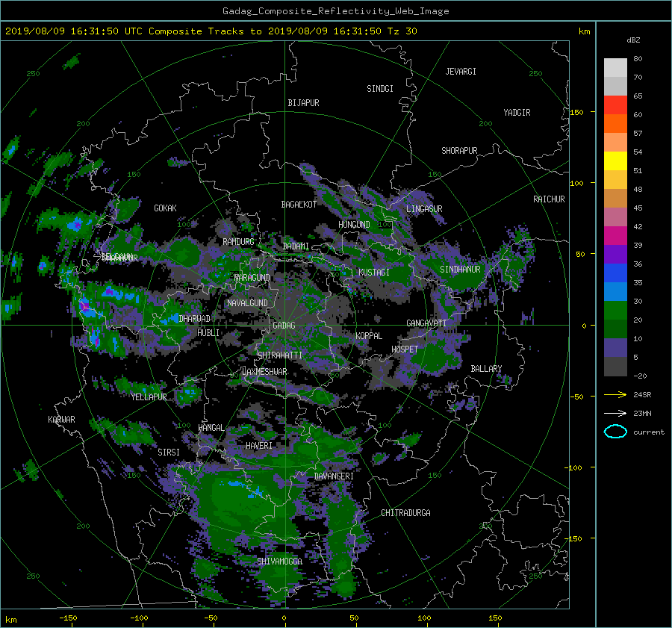
Task: Click the NAVALGUND city label
Action: (247, 303)
